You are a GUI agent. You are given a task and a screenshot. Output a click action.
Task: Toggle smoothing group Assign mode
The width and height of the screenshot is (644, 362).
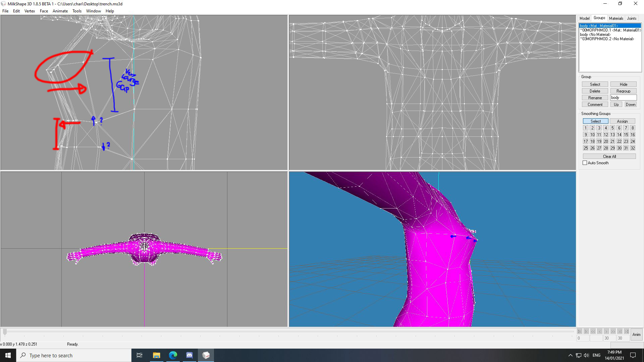click(622, 121)
